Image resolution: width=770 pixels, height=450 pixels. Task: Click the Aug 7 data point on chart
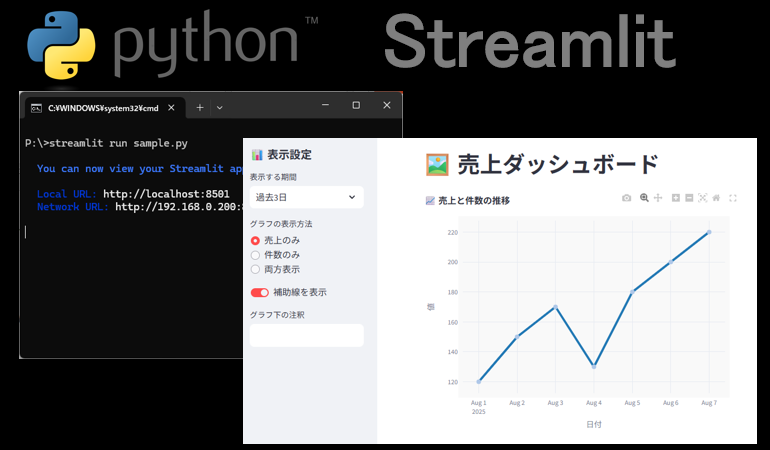(709, 232)
